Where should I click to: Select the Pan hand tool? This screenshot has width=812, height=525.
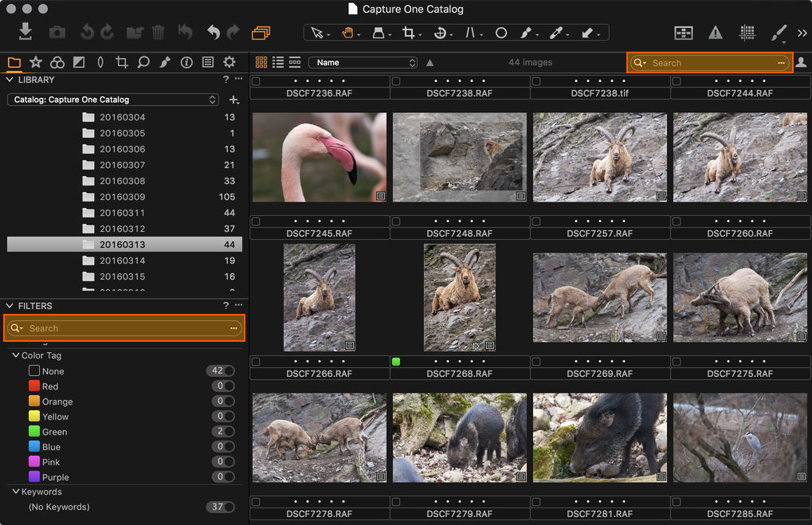pos(347,33)
